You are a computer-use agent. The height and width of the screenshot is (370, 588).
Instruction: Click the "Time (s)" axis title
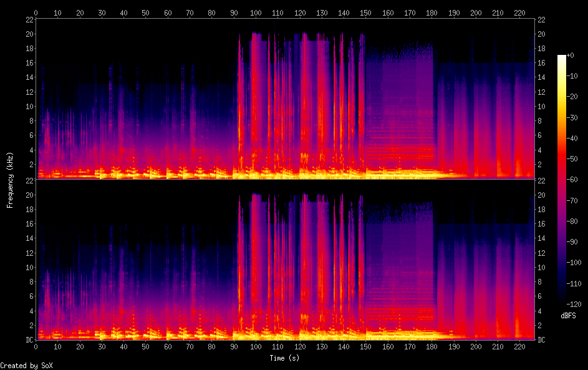pyautogui.click(x=284, y=358)
